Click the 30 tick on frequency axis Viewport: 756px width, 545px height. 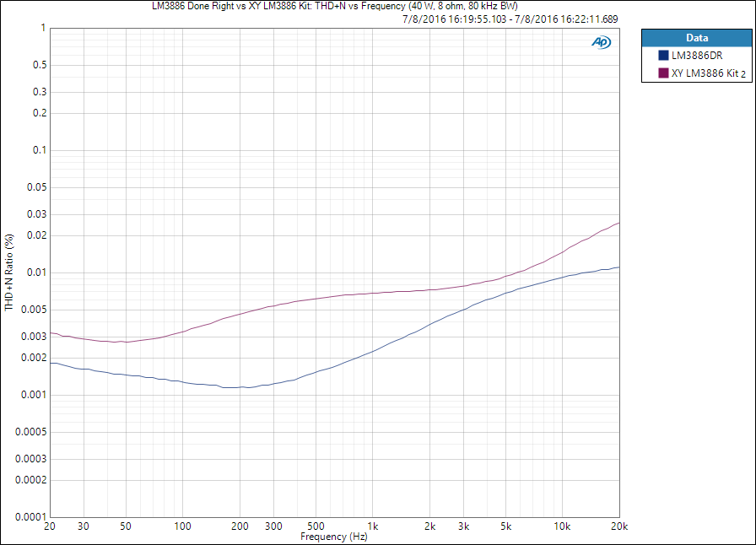(83, 526)
